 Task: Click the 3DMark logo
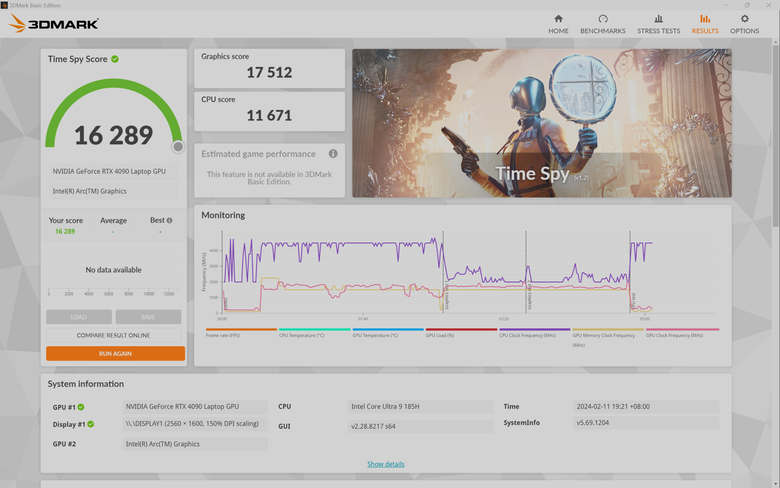[x=54, y=23]
